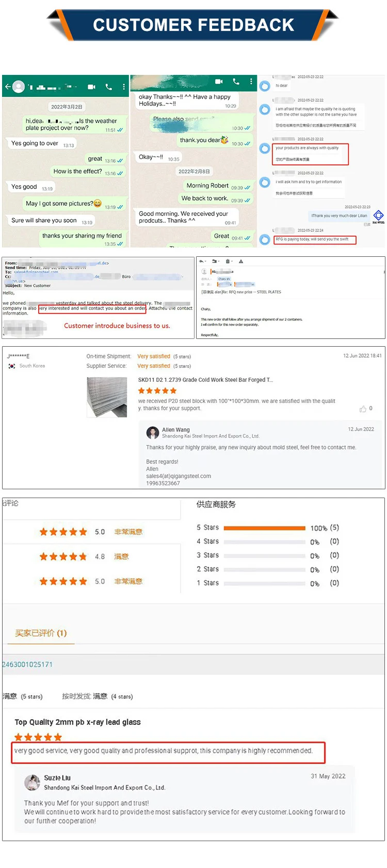The height and width of the screenshot is (868, 387).
Task: Select message "IThank you very much dear Lilian"
Action: tap(339, 215)
